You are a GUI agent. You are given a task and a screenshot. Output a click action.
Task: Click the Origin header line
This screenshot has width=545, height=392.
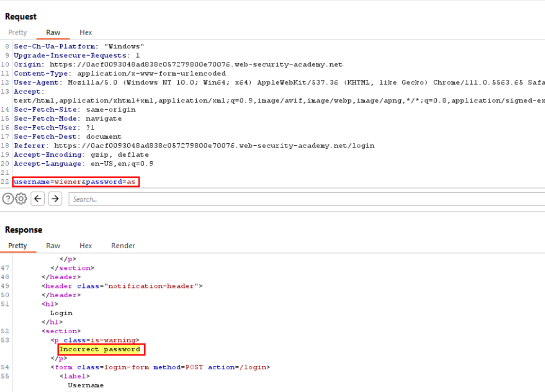(178, 64)
